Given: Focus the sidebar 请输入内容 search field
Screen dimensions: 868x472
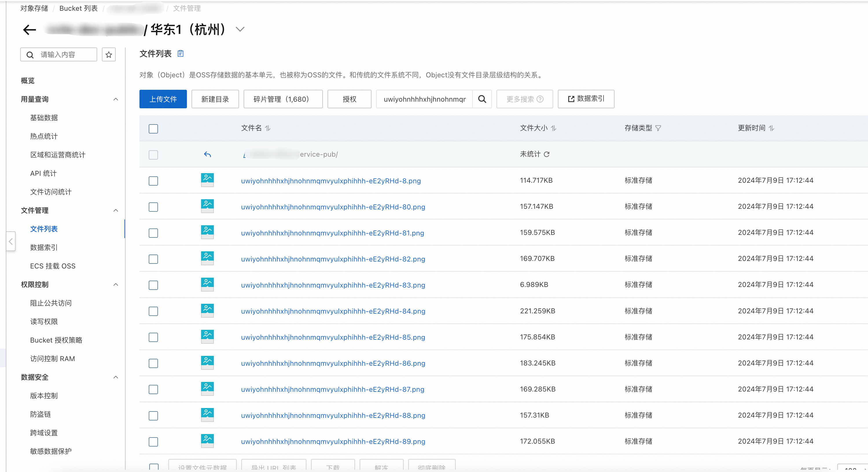Looking at the screenshot, I should click(x=59, y=55).
